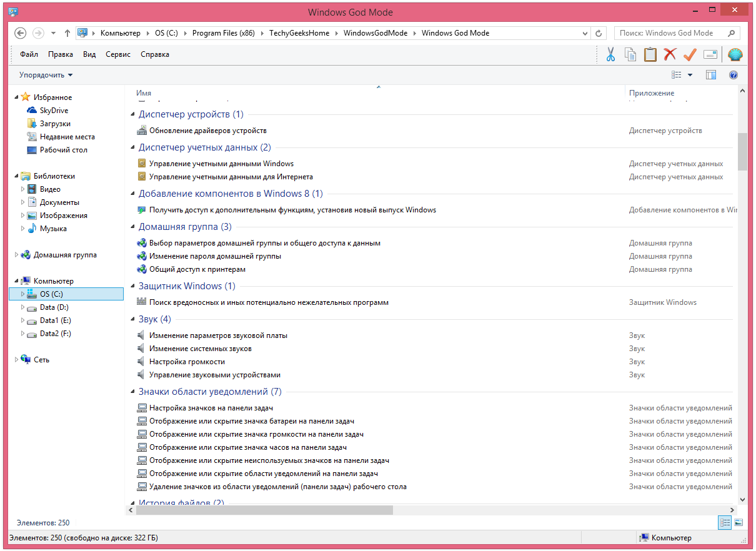Click the search magnifier icon
This screenshot has width=756, height=551.
(731, 33)
